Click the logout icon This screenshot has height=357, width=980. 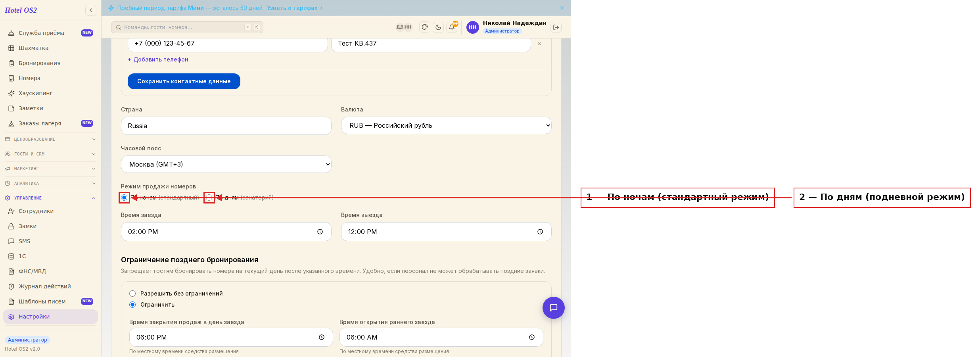click(x=556, y=27)
